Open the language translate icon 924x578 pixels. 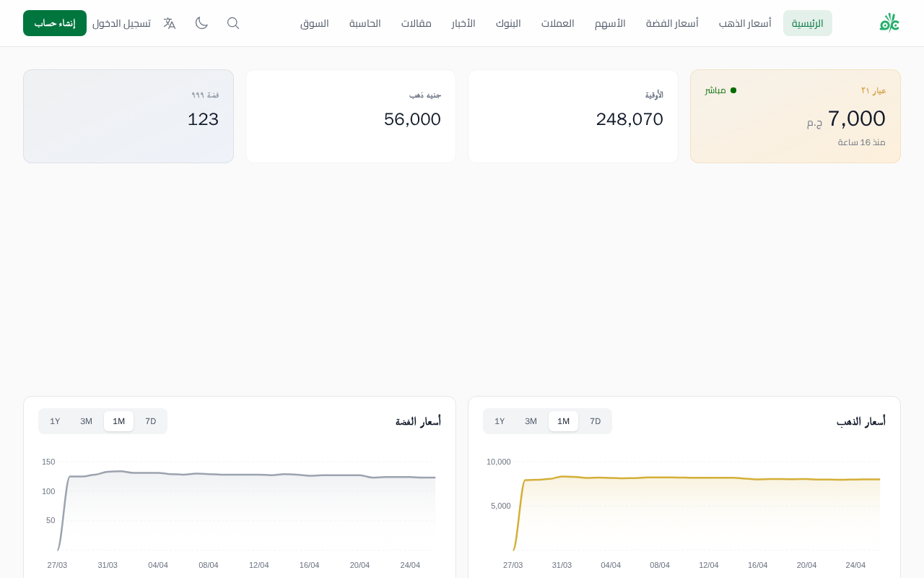[170, 23]
